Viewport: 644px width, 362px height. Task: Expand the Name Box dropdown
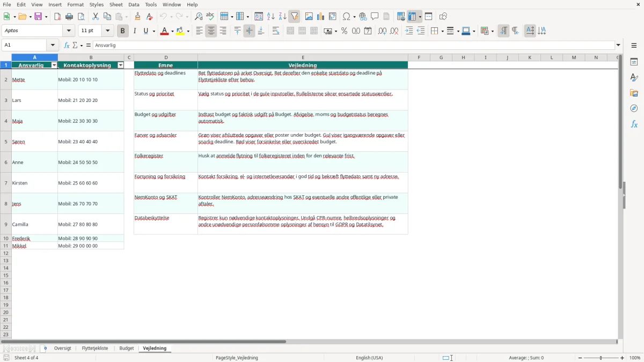click(52, 46)
